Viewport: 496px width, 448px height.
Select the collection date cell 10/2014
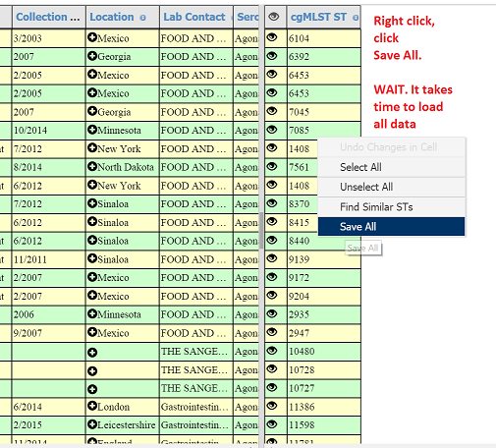(49, 130)
